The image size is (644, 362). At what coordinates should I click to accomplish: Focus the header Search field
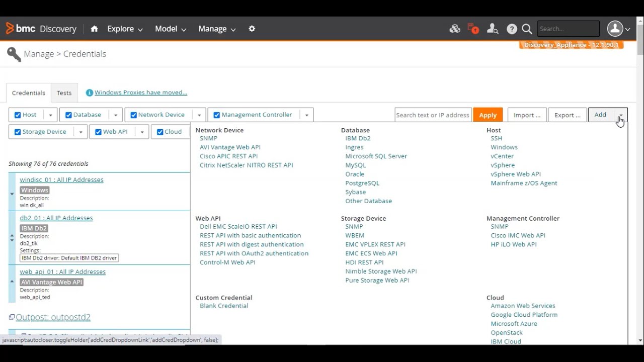coord(569,29)
